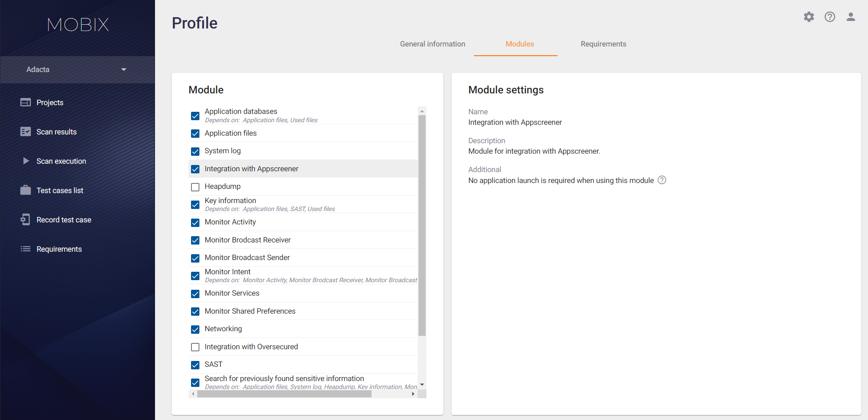
Task: Click the Projects sidebar icon
Action: point(26,102)
